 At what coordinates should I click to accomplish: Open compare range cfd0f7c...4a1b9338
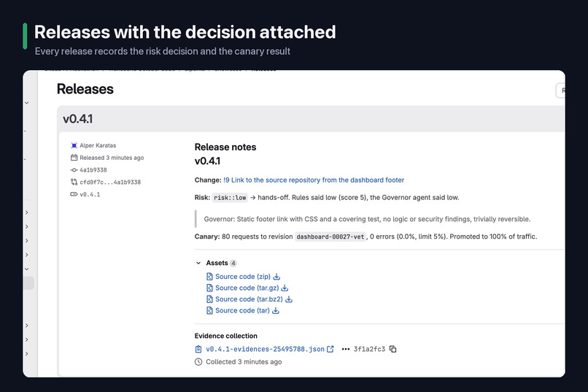(110, 182)
